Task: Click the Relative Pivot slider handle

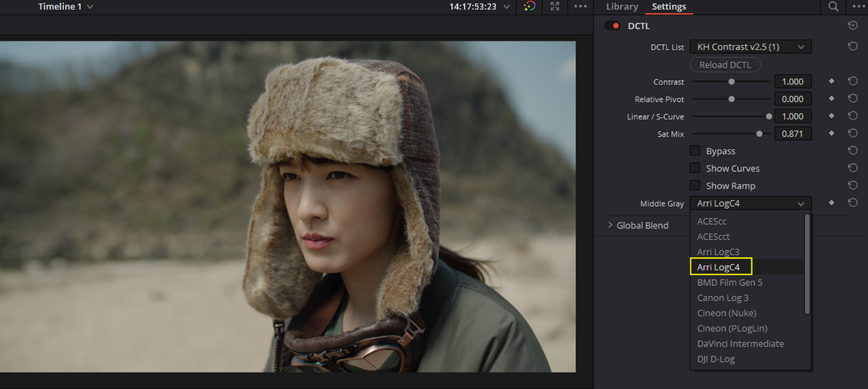Action: point(731,99)
